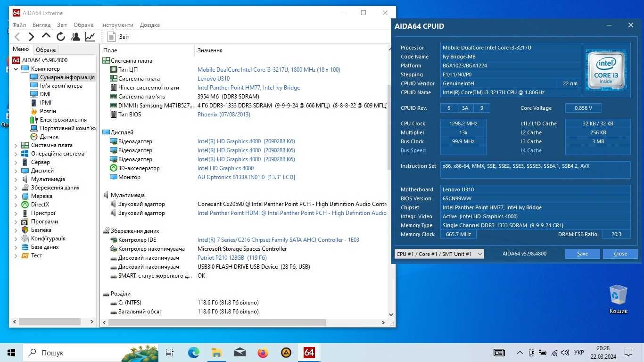Expand the Мережа tree node
This screenshot has width=644, height=362.
16,196
